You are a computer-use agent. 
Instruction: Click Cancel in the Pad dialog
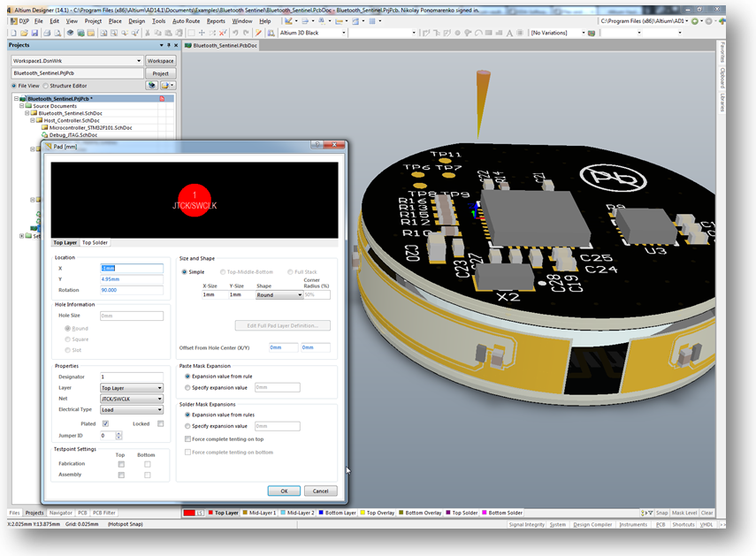point(321,491)
